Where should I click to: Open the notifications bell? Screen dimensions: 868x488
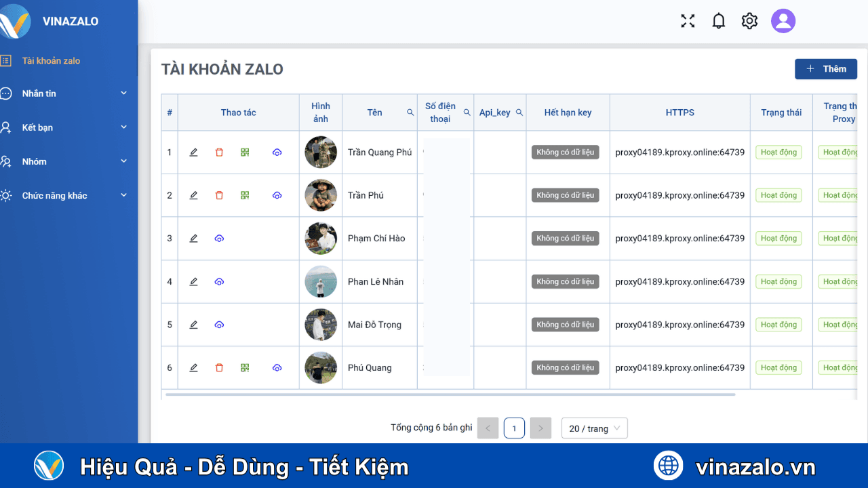click(x=719, y=21)
